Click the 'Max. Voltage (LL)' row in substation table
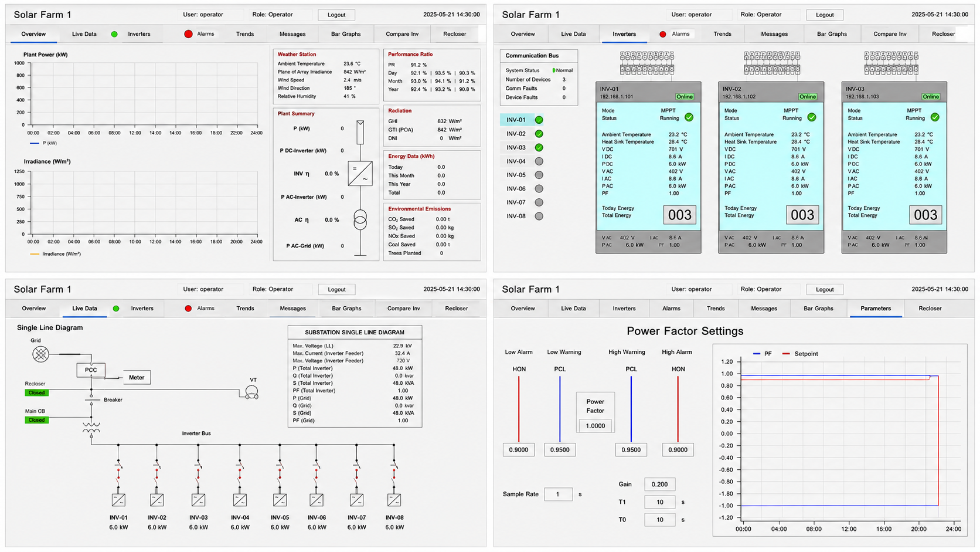Image resolution: width=980 pixels, height=552 pixels. pyautogui.click(x=353, y=346)
